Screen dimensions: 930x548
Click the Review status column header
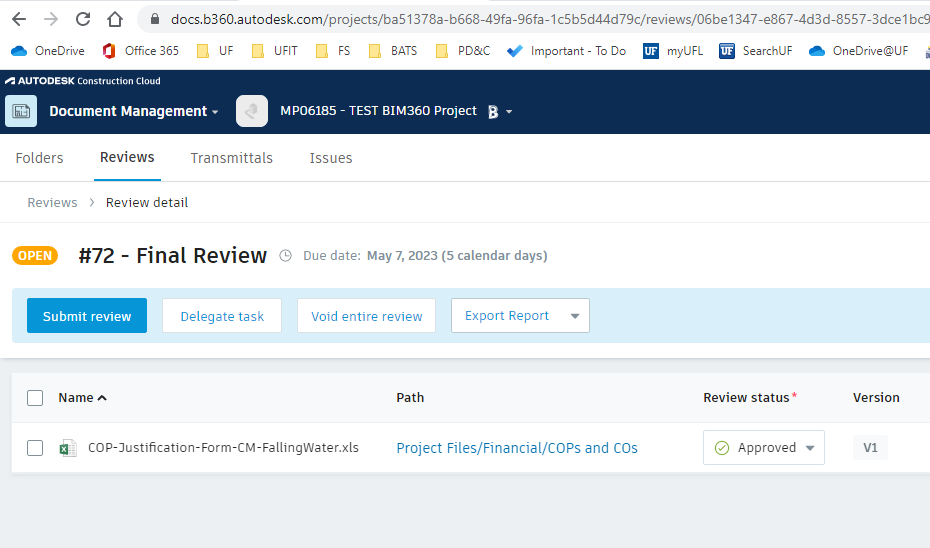[750, 398]
